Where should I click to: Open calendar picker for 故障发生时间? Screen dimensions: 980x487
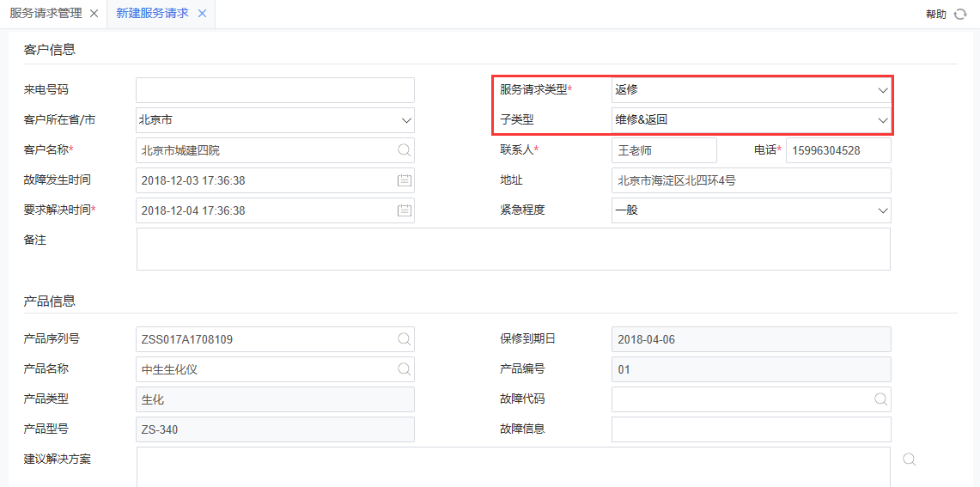tap(404, 180)
